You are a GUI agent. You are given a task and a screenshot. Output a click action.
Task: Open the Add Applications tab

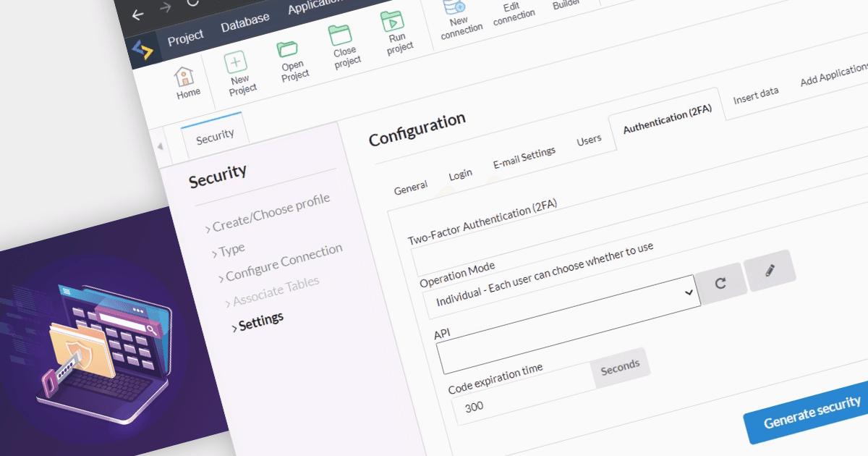[x=833, y=74]
